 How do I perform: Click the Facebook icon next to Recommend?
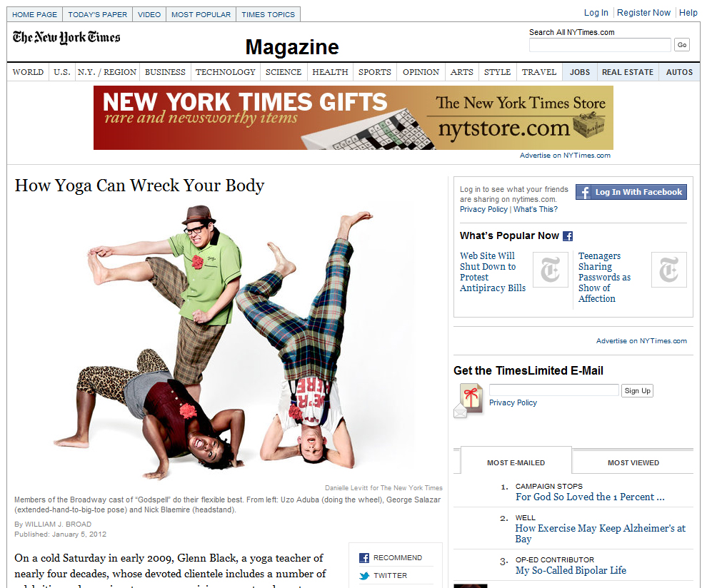363,557
